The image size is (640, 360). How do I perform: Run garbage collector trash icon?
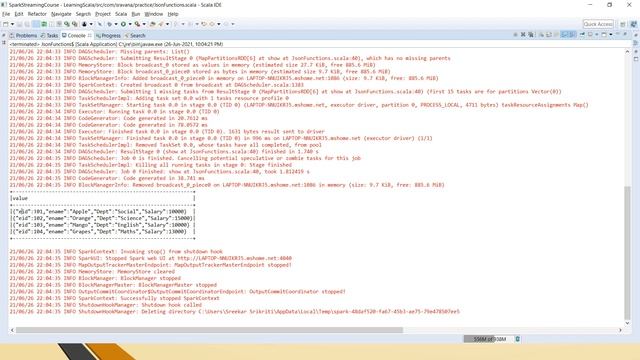(518, 339)
